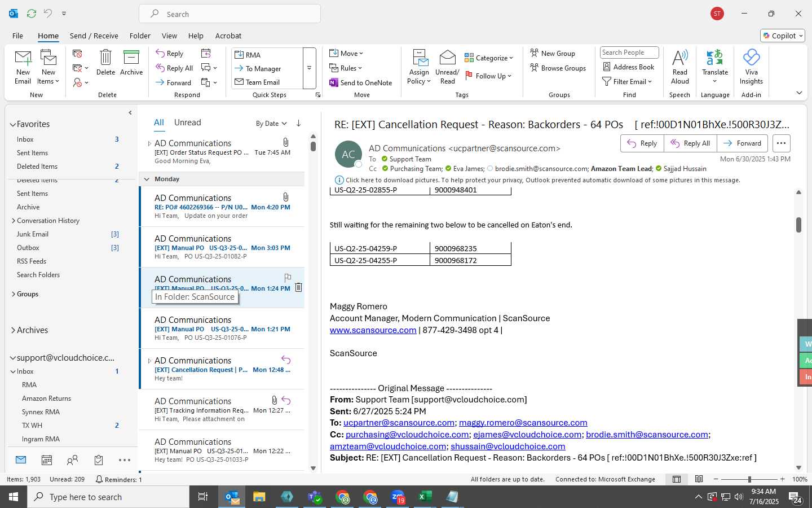Expand Quick Steps gallery arrow
This screenshot has width=812, height=508.
(x=309, y=68)
